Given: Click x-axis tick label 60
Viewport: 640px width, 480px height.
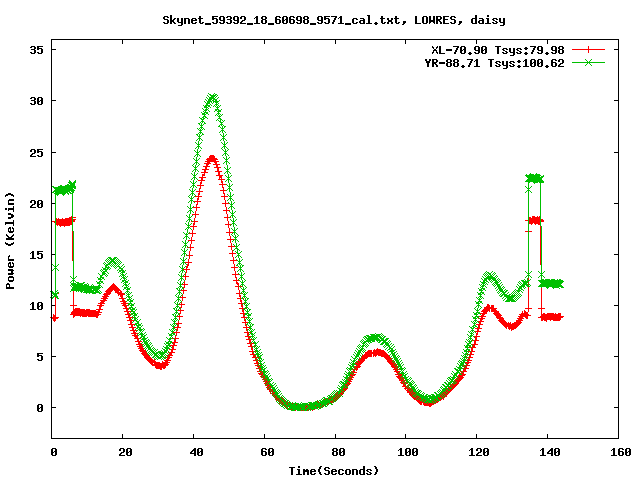Looking at the screenshot, I should [267, 452].
